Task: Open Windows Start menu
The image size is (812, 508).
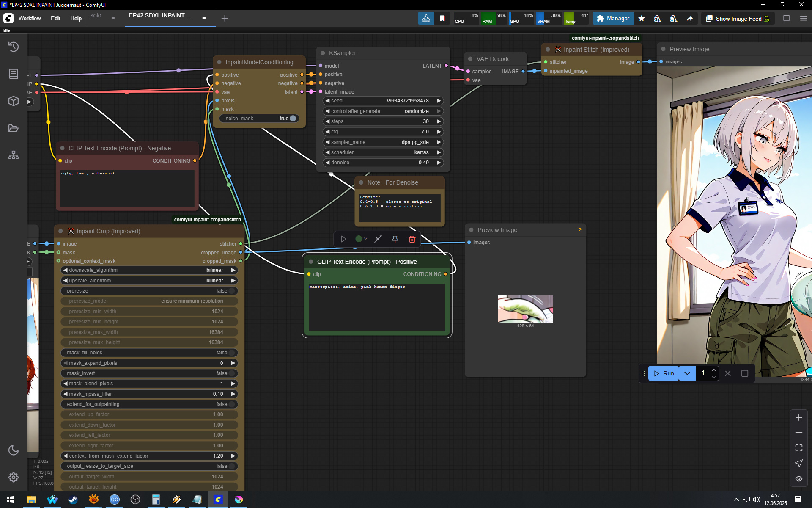Action: 10,500
